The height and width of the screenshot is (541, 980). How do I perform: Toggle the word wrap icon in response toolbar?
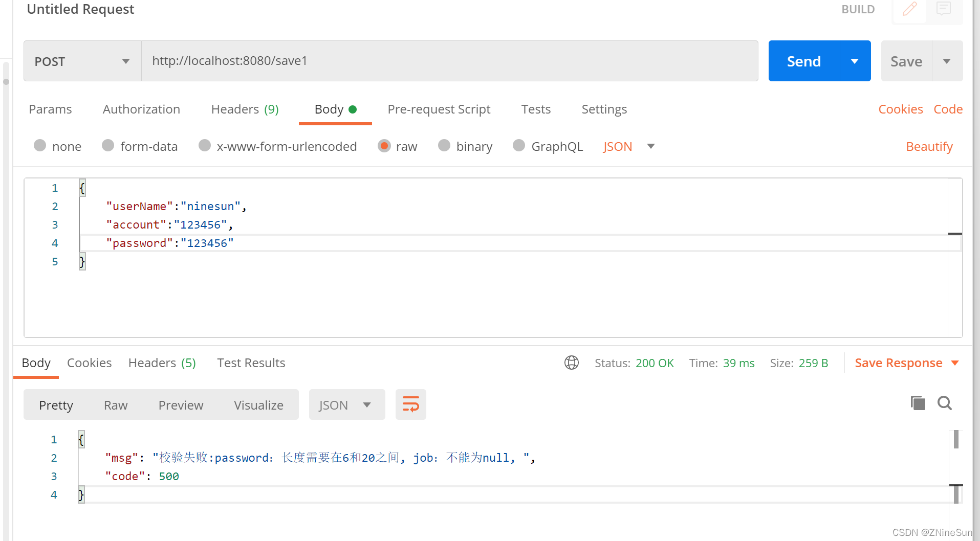(410, 404)
